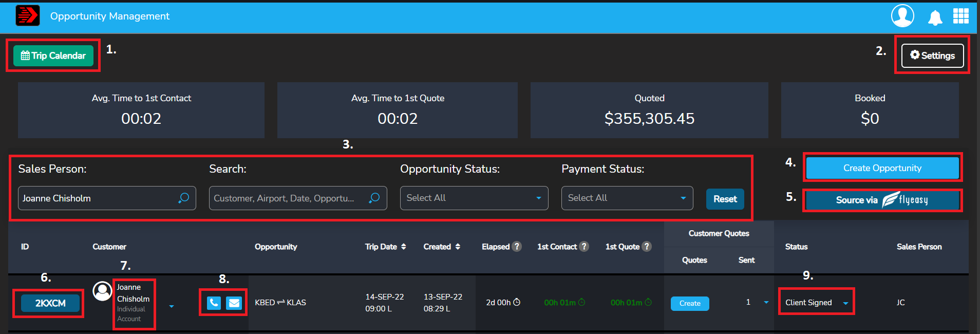Open the notifications bell
Image resolution: width=980 pixels, height=334 pixels.
pyautogui.click(x=935, y=17)
